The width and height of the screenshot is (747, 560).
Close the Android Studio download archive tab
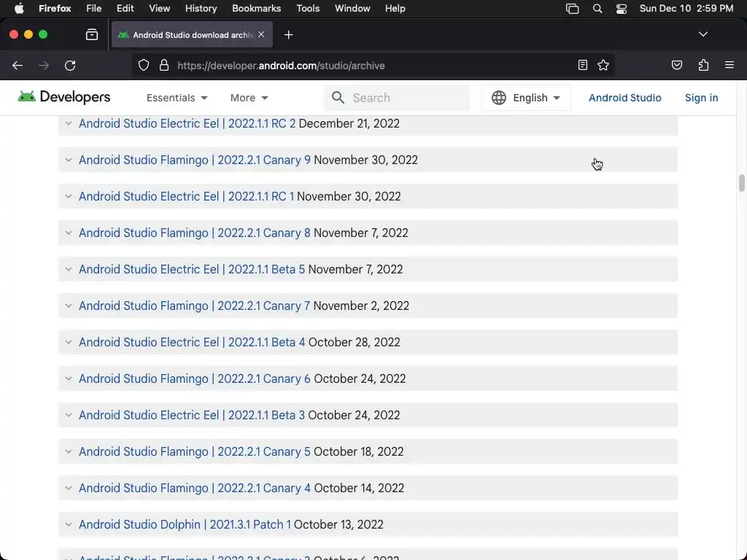[x=261, y=34]
